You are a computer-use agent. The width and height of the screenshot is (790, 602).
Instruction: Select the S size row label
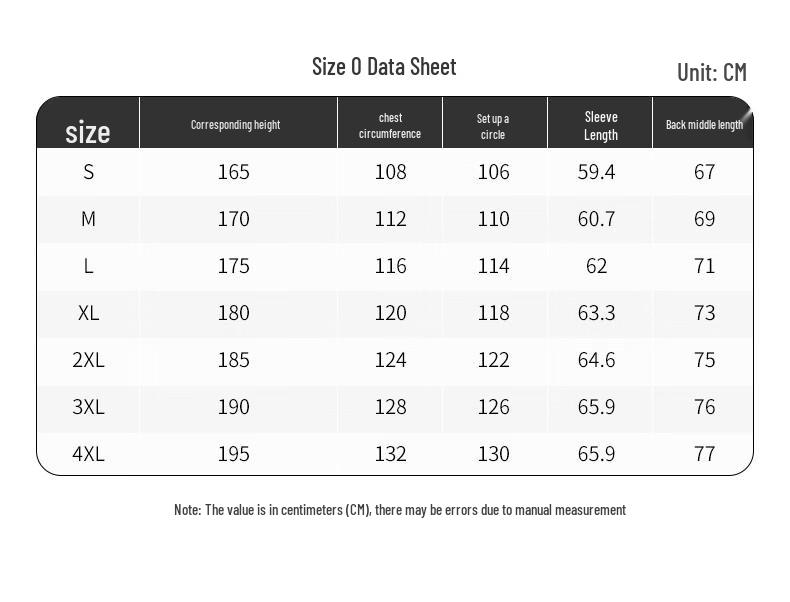point(88,172)
